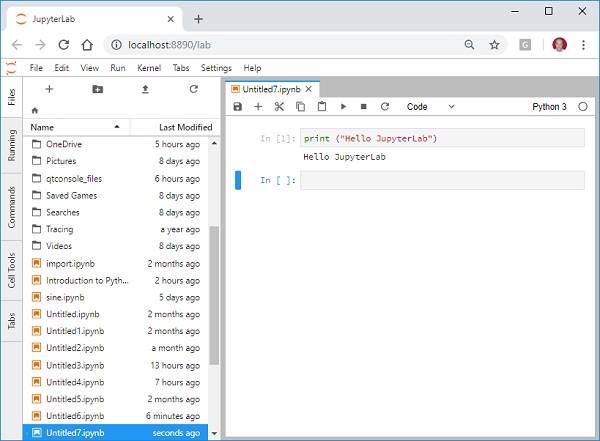This screenshot has width=600, height=441.
Task: Sort files by Last Modified column
Action: tap(185, 127)
